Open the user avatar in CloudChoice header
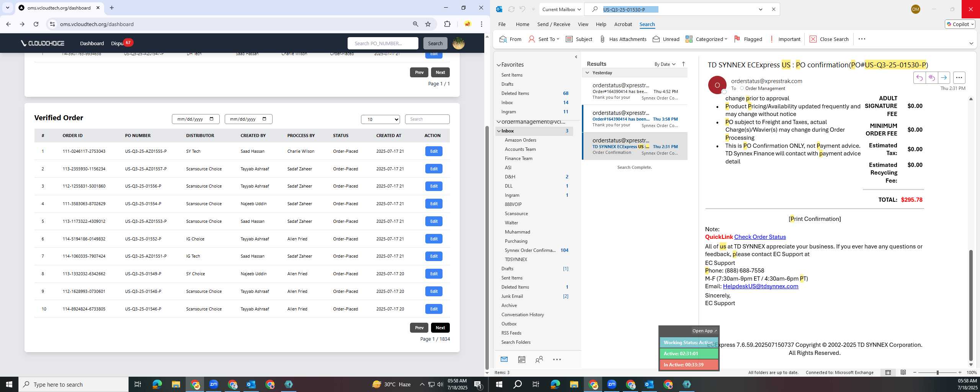Viewport: 980px width, 392px height. [x=459, y=43]
